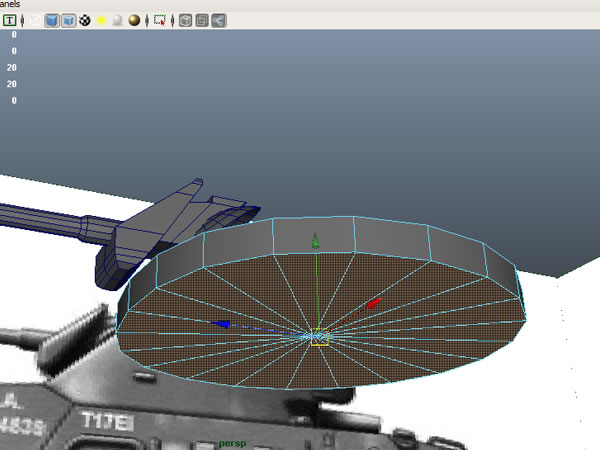Turn on use all lights (yellow bulb)

tap(101, 20)
